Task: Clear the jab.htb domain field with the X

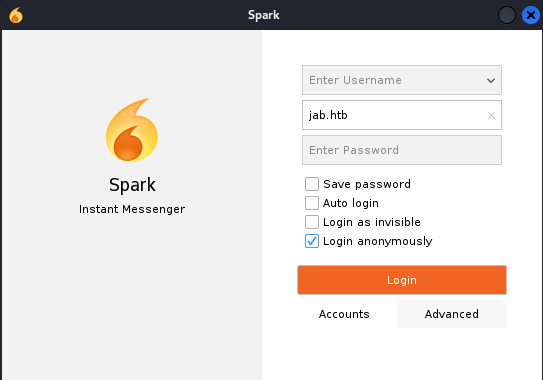Action: [x=491, y=115]
